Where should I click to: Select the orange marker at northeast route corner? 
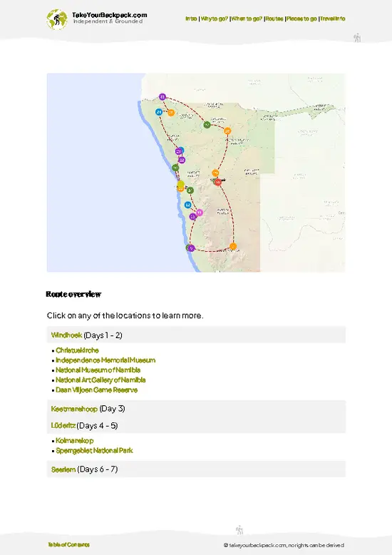(x=227, y=131)
